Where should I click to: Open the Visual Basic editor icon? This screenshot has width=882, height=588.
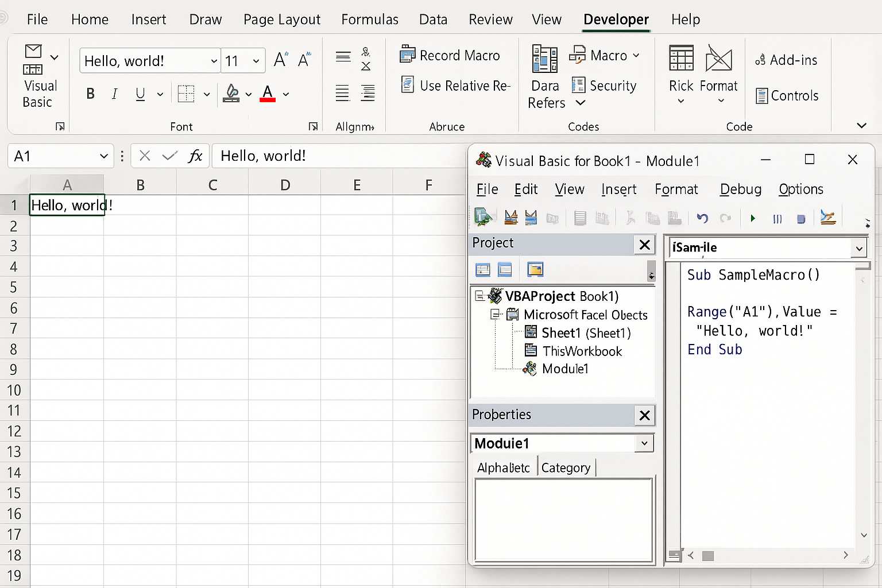(x=33, y=60)
